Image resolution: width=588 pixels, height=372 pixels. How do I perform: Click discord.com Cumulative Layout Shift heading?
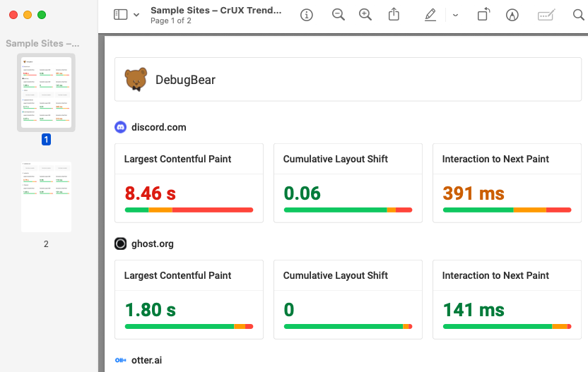335,160
